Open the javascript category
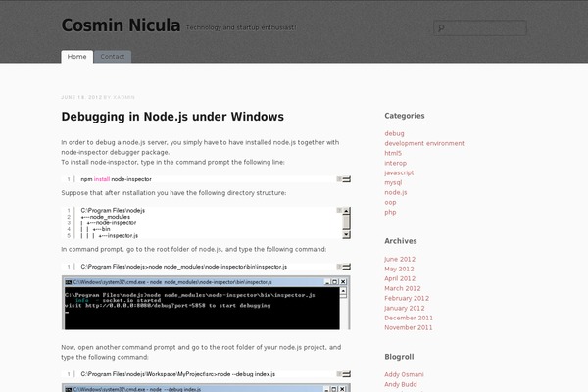Screen dimensions: 588x392 coord(399,172)
